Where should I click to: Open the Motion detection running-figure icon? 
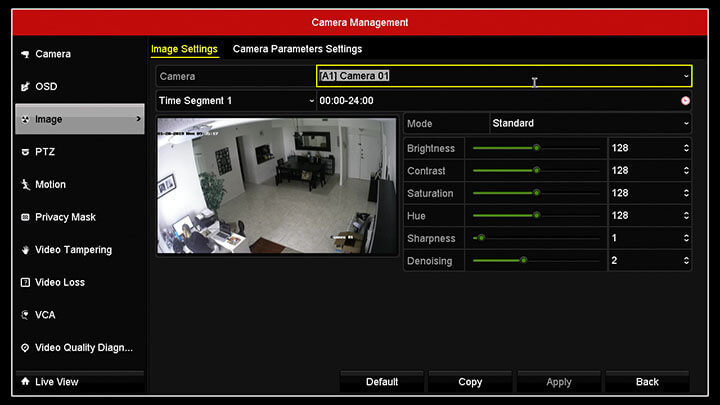click(25, 185)
